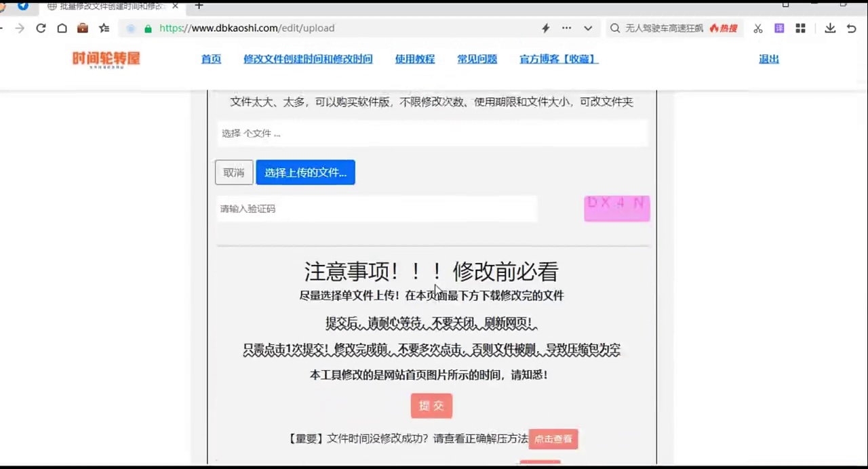Image resolution: width=868 pixels, height=469 pixels.
Task: Open 修改文件创建时间和修改时间 nav link
Action: click(x=308, y=60)
